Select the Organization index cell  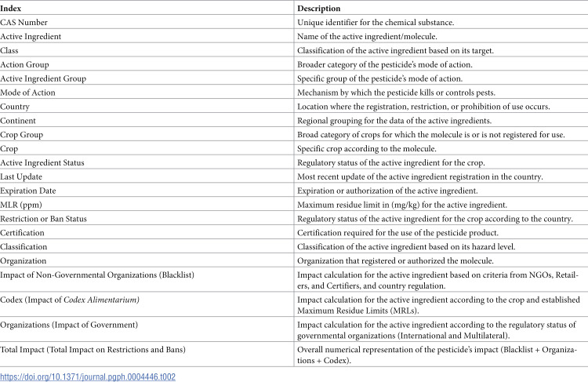(24, 260)
